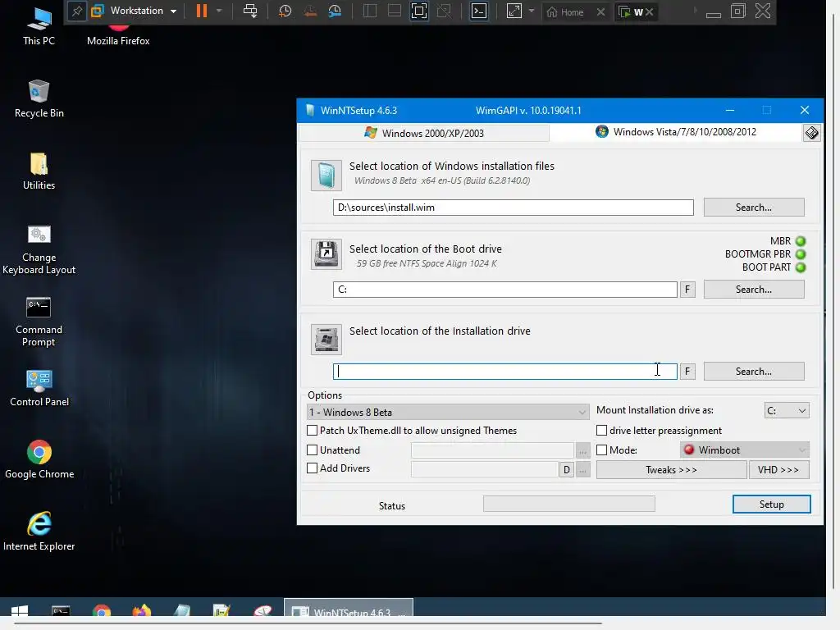Expand the stretch display options arrow
The width and height of the screenshot is (840, 630).
(x=532, y=11)
